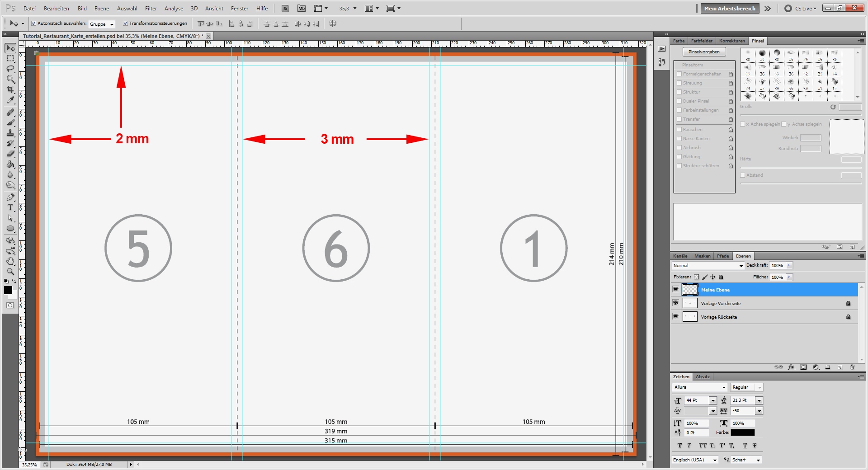Select the Eyedropper tool
The width and height of the screenshot is (868, 470).
tap(10, 100)
